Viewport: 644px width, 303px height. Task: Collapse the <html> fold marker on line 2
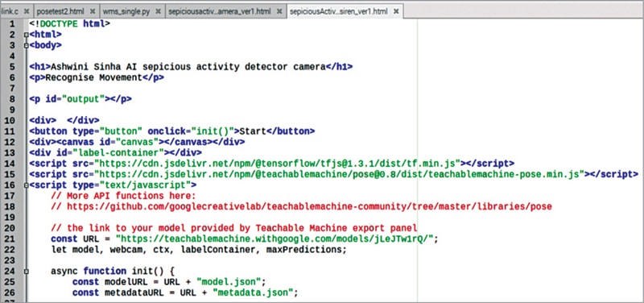coord(26,35)
